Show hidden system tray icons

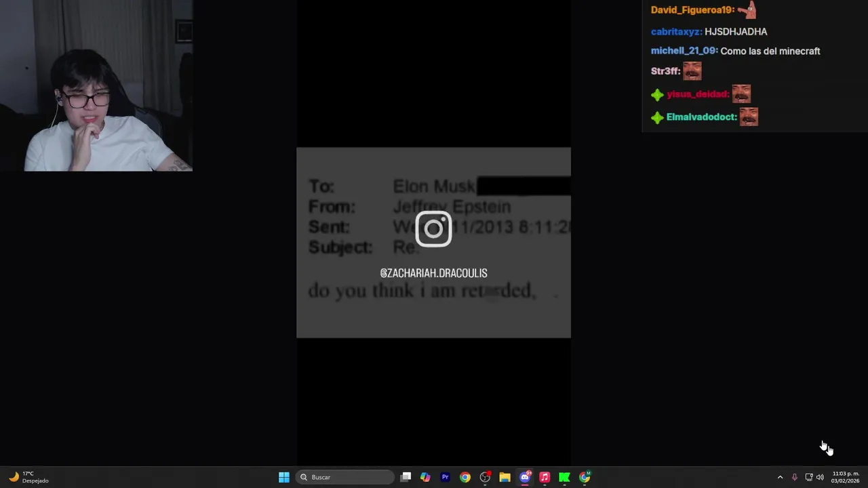[x=780, y=477]
